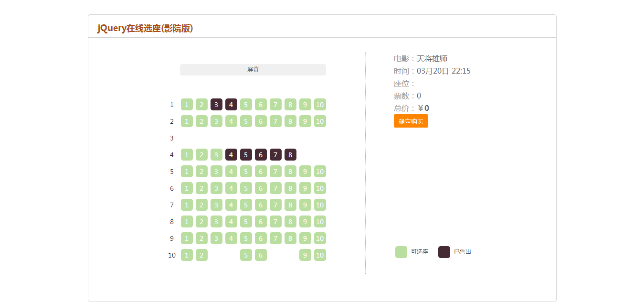Click the green 可选座 legend swatch
This screenshot has height=302, width=644.
click(401, 252)
